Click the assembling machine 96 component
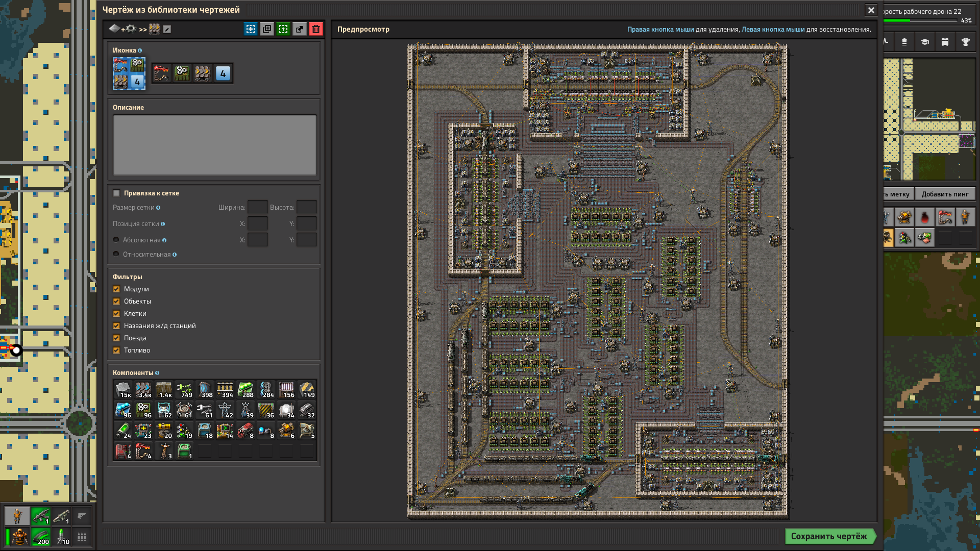The image size is (980, 551). pos(143,410)
